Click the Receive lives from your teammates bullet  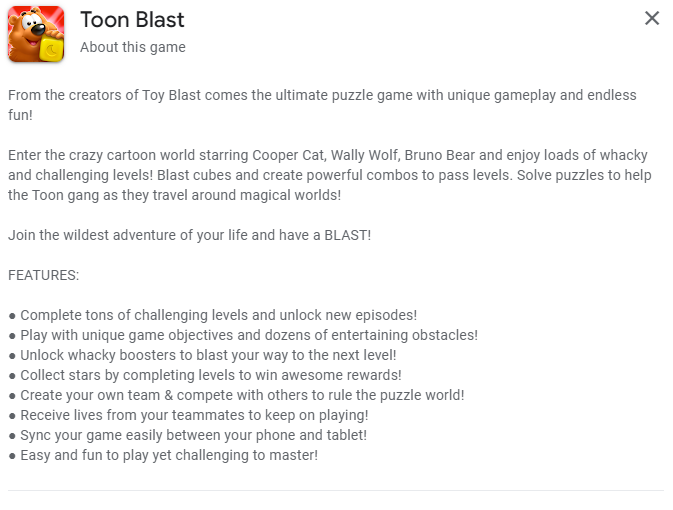(x=188, y=415)
